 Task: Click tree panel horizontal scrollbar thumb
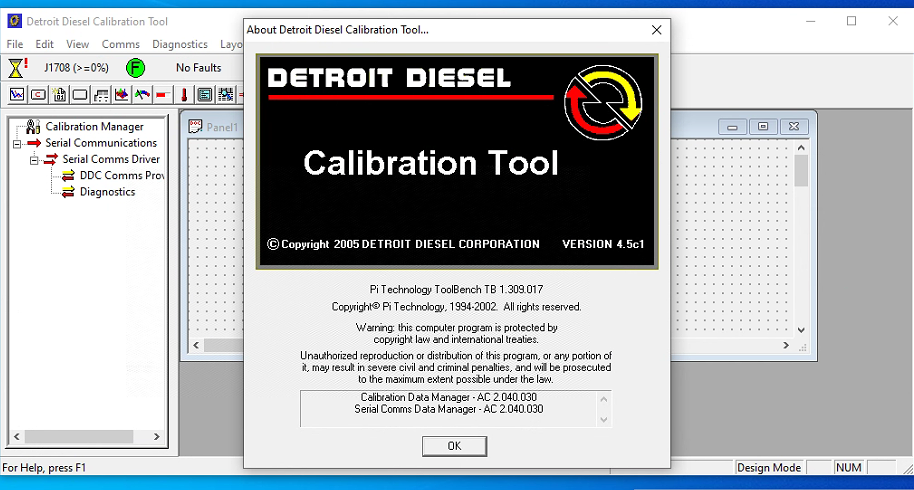(x=79, y=436)
